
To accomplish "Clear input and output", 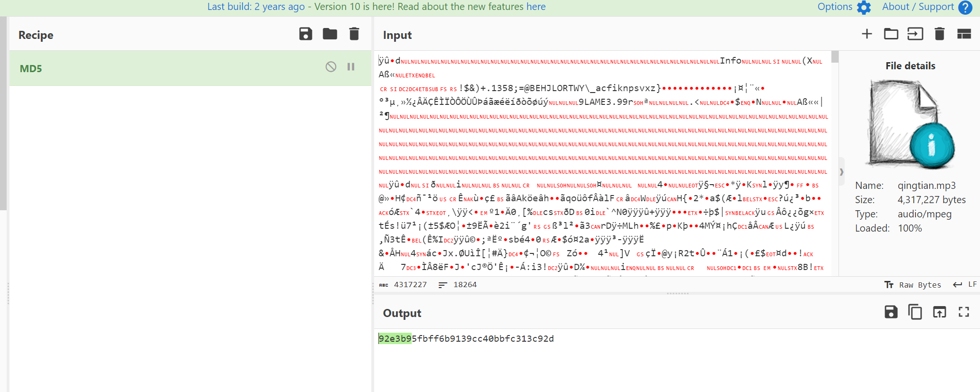I will 939,34.
